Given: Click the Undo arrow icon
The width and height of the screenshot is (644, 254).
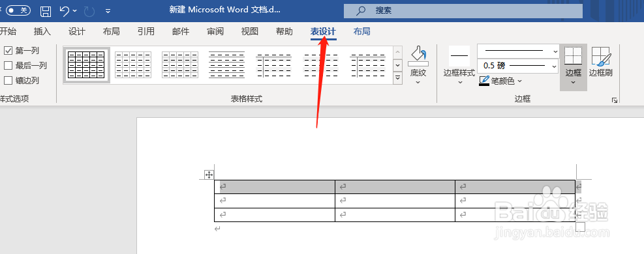Looking at the screenshot, I should tap(65, 10).
